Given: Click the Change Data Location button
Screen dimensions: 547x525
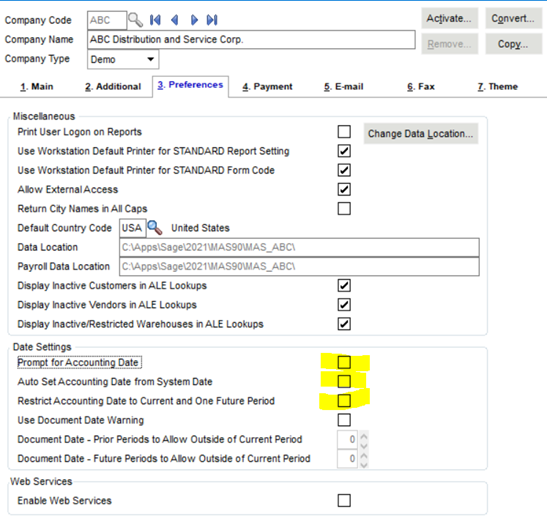Looking at the screenshot, I should (421, 134).
